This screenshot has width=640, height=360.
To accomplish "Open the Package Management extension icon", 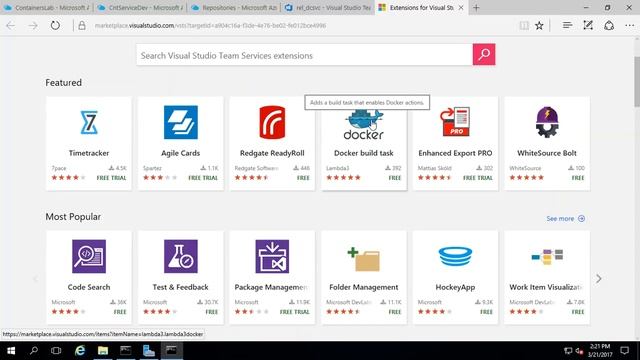I will point(272,256).
